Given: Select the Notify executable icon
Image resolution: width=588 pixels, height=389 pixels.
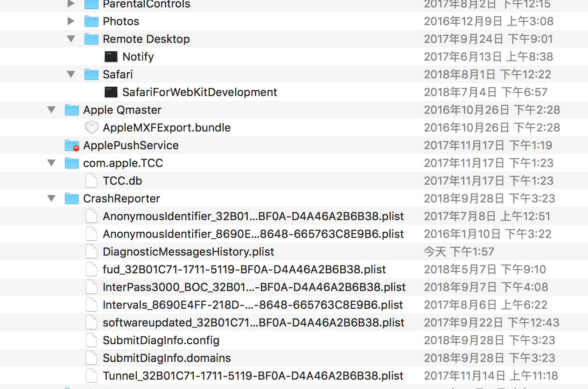Looking at the screenshot, I should click(111, 56).
